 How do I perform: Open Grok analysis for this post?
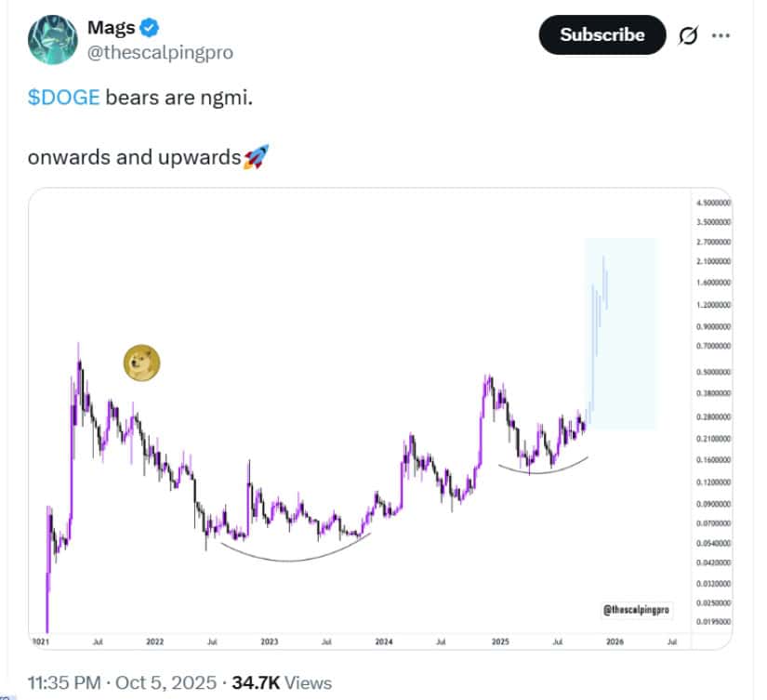click(689, 34)
